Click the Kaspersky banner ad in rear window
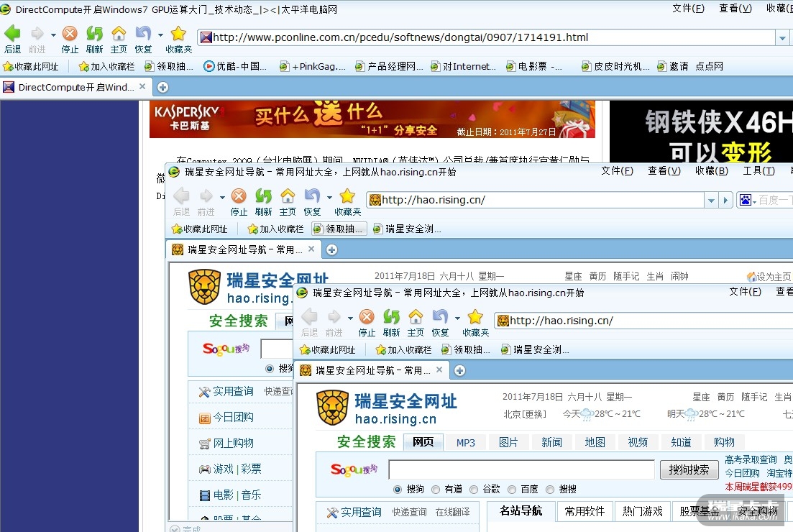The image size is (793, 532). pos(372,119)
